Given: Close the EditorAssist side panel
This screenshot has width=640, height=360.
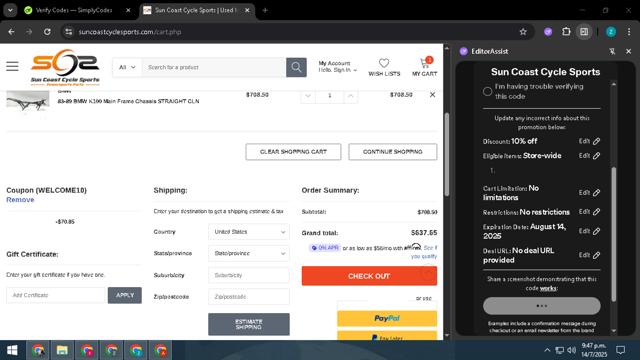Looking at the screenshot, I should click(629, 51).
